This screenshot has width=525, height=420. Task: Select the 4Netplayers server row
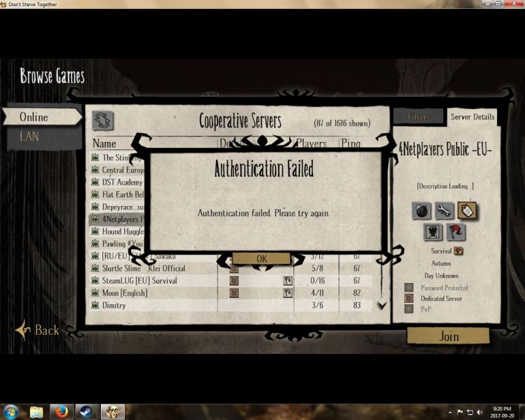117,219
